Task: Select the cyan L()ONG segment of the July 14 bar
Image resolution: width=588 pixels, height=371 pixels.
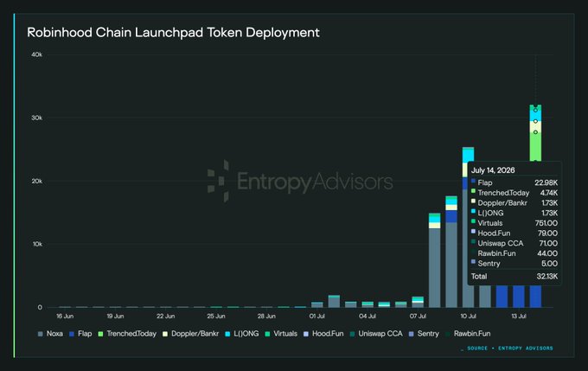Action: pos(535,116)
